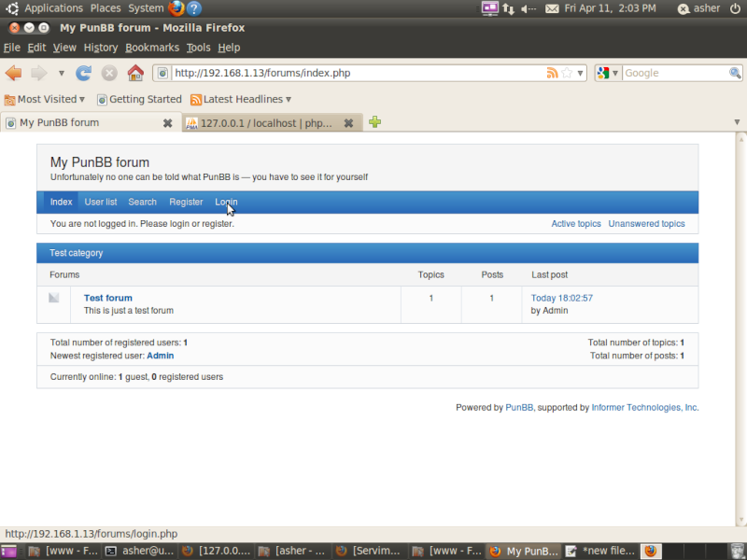Click the show desktop icon in bottom panel
Image resolution: width=747 pixels, height=560 pixels.
(8, 552)
